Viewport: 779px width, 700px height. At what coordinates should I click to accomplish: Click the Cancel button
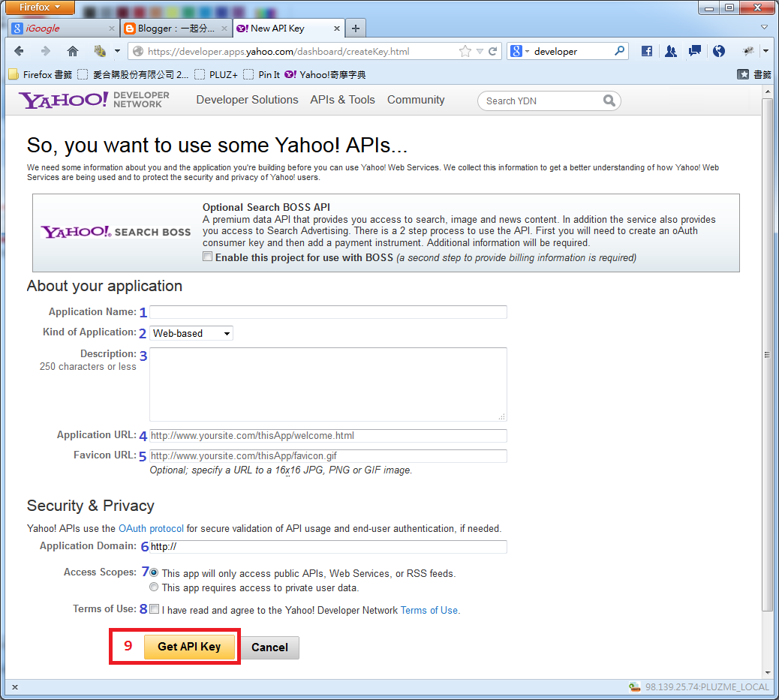(x=269, y=647)
